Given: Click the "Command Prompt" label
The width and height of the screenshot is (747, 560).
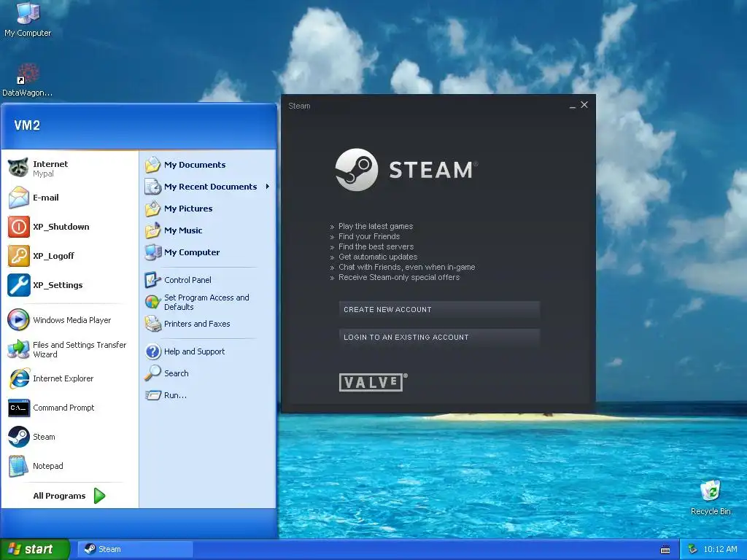Looking at the screenshot, I should click(x=63, y=408).
